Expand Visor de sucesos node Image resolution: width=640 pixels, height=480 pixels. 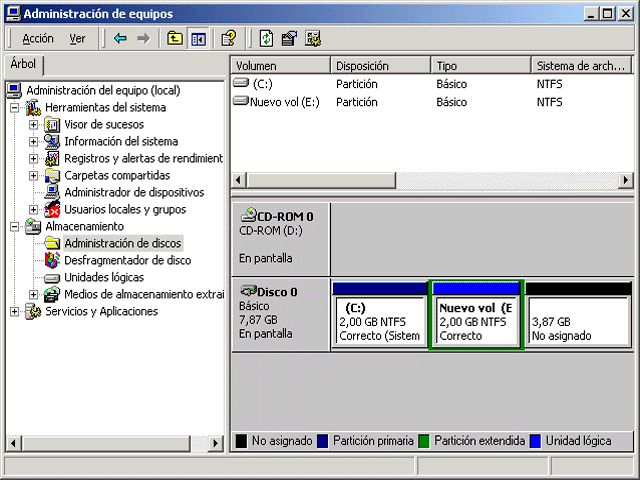33,124
